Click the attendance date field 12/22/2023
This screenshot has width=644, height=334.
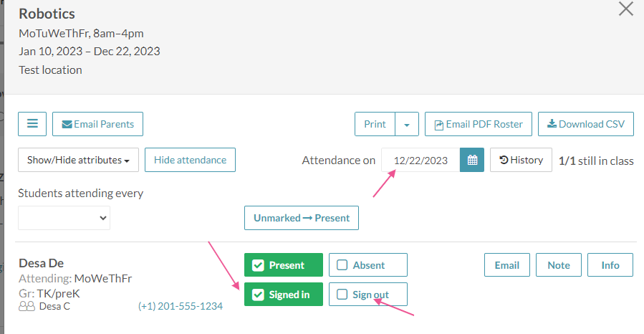(420, 160)
